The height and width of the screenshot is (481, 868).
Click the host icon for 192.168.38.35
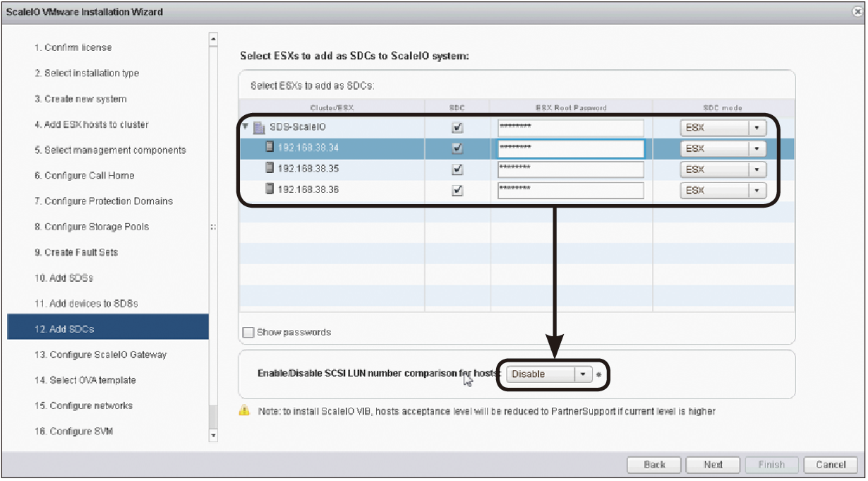tap(269, 168)
